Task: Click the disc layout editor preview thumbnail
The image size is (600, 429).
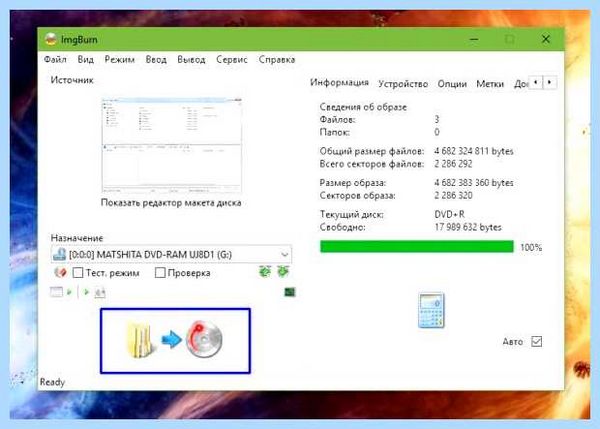Action: click(x=172, y=146)
